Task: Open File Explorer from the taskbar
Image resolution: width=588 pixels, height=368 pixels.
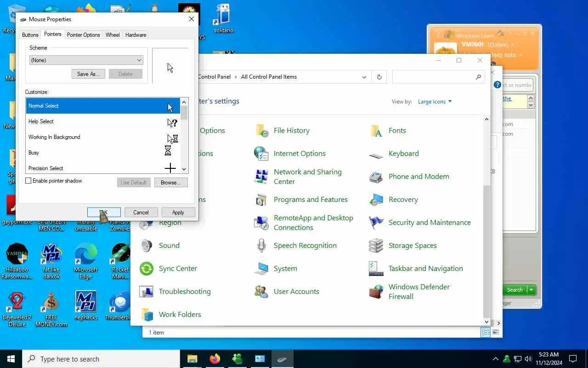Action: point(192,359)
